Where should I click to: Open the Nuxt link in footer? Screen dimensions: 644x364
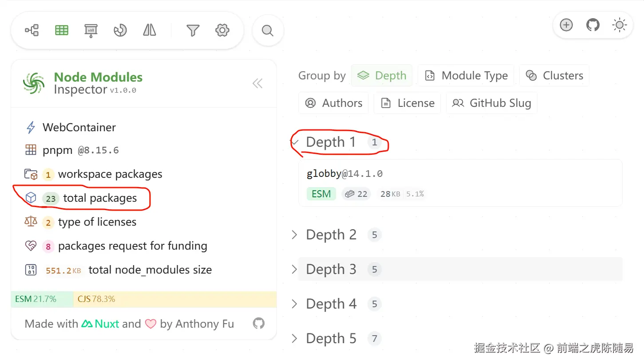(100, 324)
